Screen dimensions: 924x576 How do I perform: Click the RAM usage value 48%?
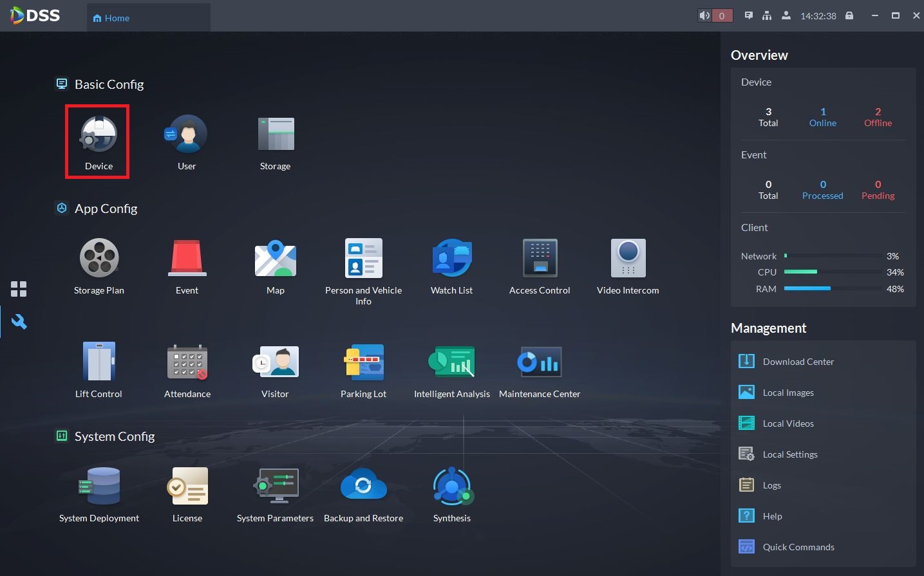click(x=895, y=289)
